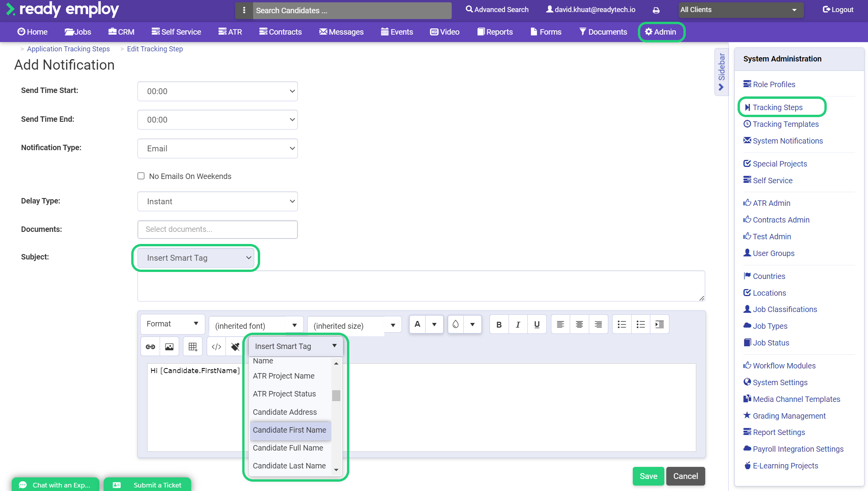Insert unordered bullet list
The width and height of the screenshot is (868, 491).
622,324
